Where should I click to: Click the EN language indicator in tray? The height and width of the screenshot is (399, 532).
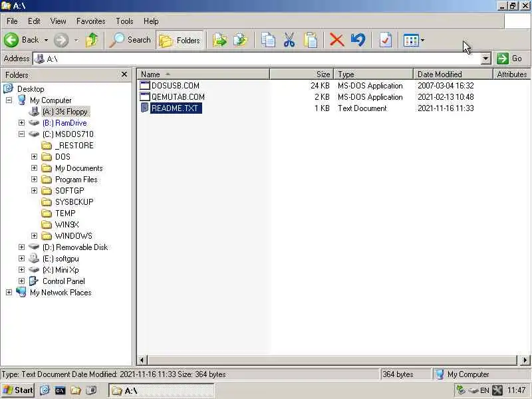tap(484, 390)
